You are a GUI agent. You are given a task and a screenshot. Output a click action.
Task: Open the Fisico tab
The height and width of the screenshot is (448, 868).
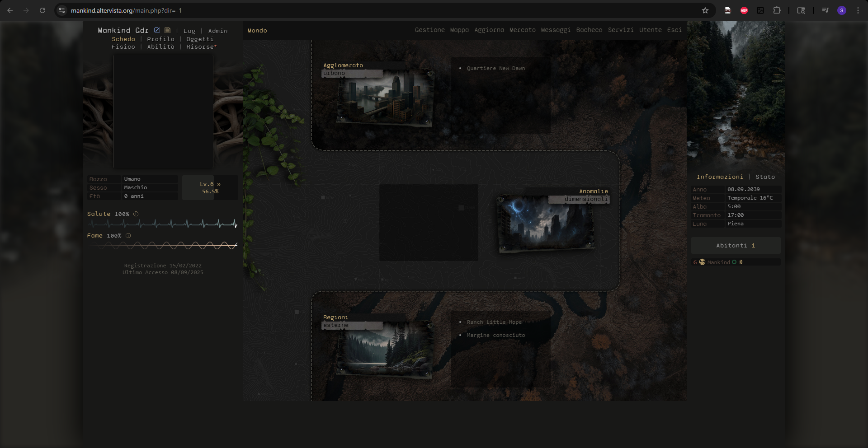(x=123, y=47)
